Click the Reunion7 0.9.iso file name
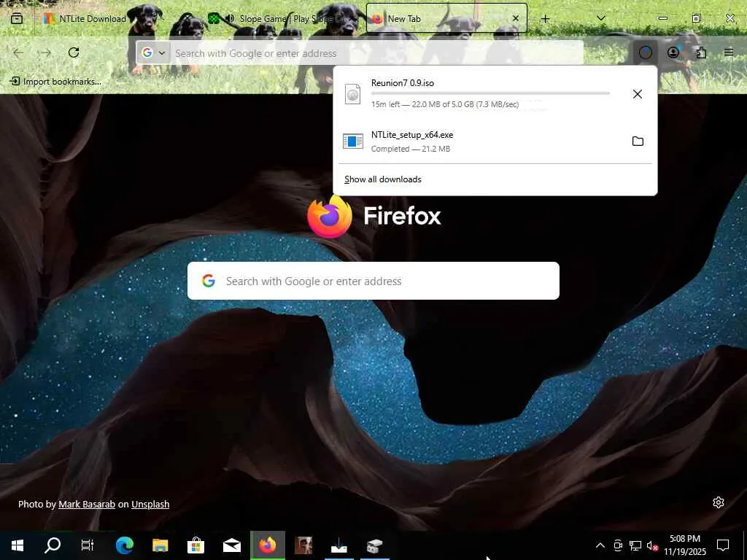The image size is (747, 560). click(x=403, y=83)
